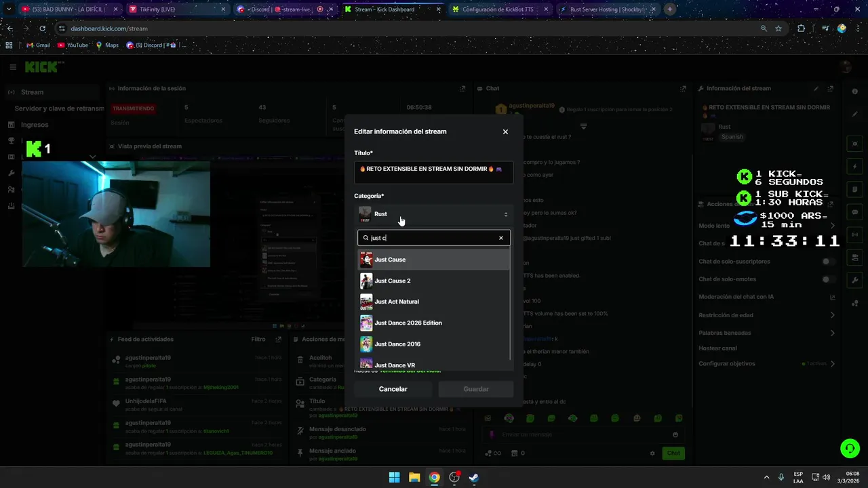Open the Rust category dropdown
This screenshot has width=868, height=488.
click(433, 214)
